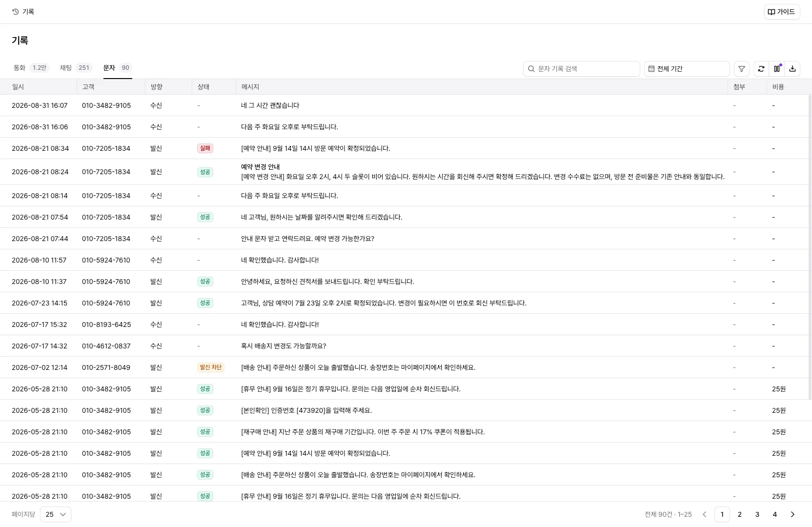This screenshot has height=527, width=812.
Task: Open the 인증번호 [473920] message
Action: coord(306,410)
